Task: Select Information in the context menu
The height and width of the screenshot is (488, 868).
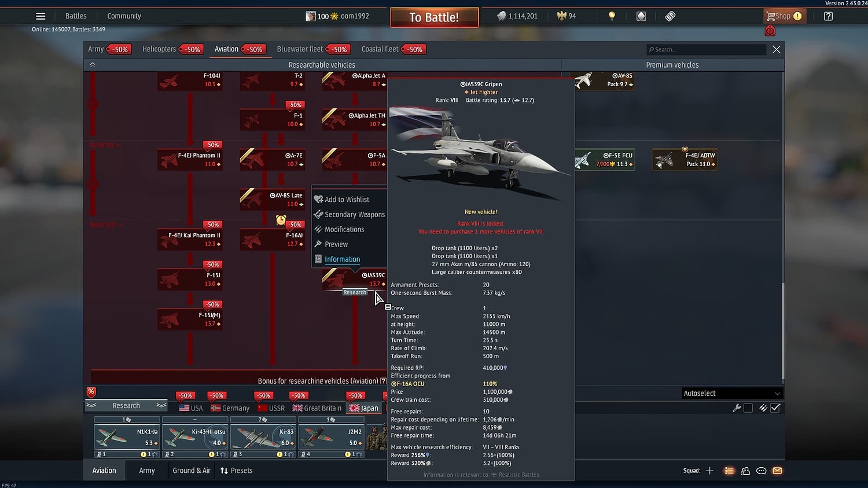Action: click(341, 259)
